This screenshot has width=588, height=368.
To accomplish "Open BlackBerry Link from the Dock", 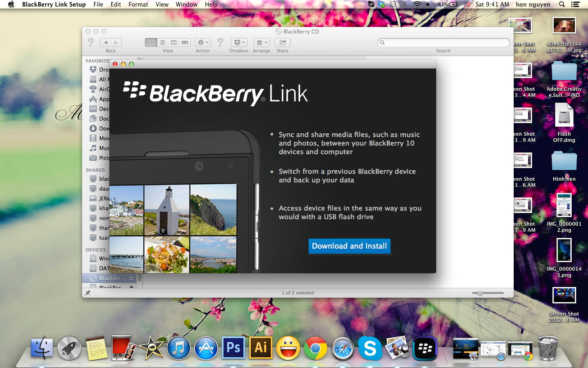I will [425, 348].
